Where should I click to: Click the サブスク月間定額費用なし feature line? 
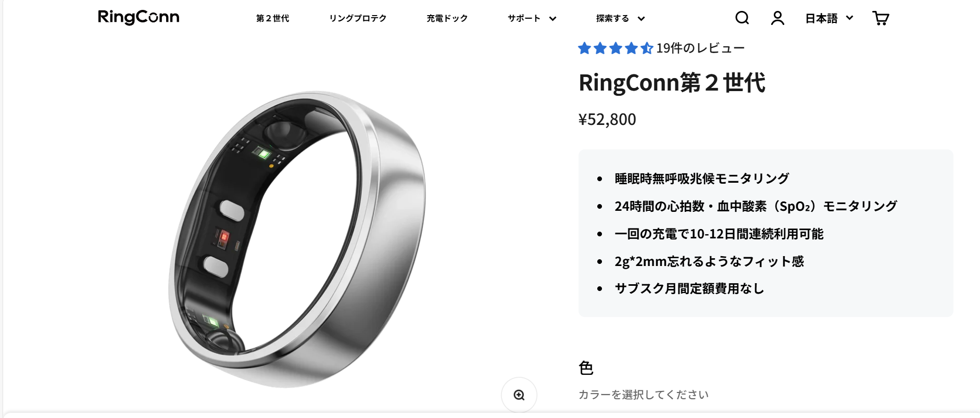(689, 288)
